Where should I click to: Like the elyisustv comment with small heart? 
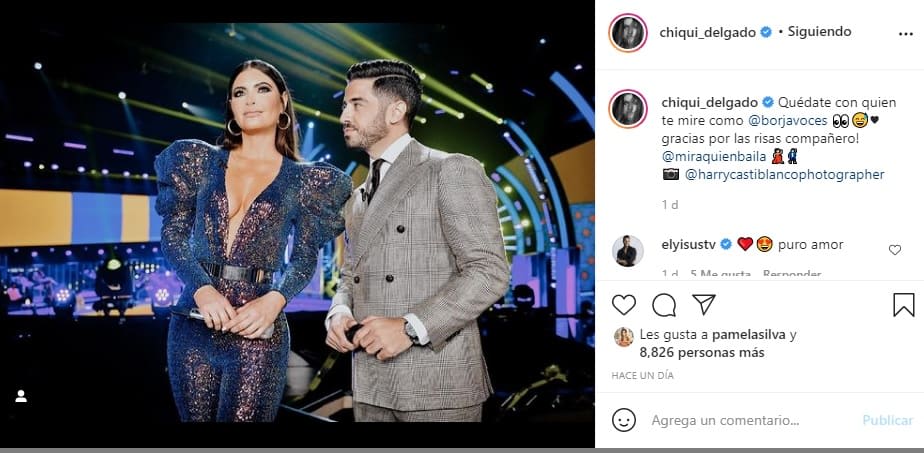click(x=895, y=250)
